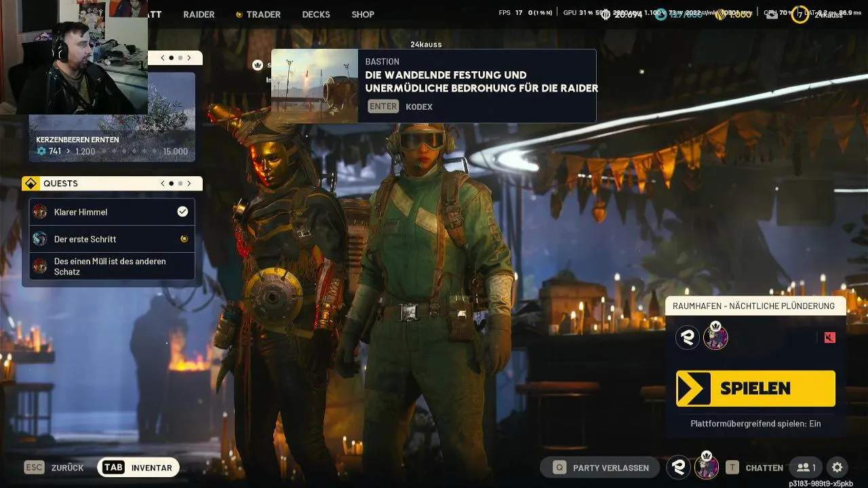Open the KODEX link
The width and height of the screenshot is (868, 488).
click(x=419, y=106)
